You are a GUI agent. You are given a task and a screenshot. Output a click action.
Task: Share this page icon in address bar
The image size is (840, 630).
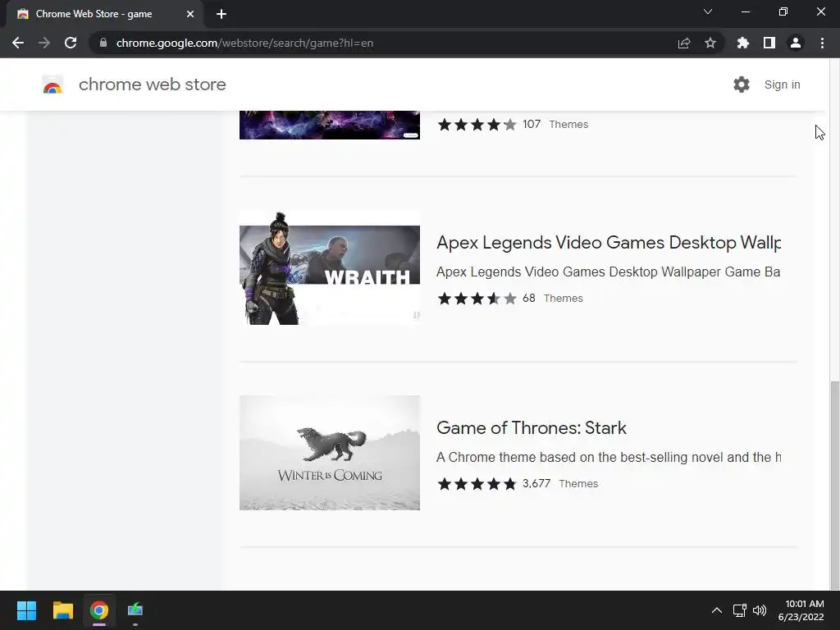pyautogui.click(x=684, y=43)
